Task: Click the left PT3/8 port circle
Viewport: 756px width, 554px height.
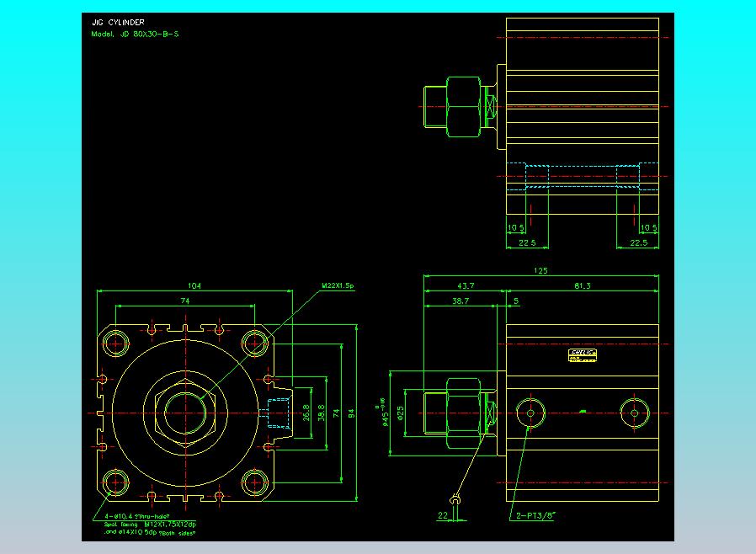Action: pyautogui.click(x=530, y=413)
